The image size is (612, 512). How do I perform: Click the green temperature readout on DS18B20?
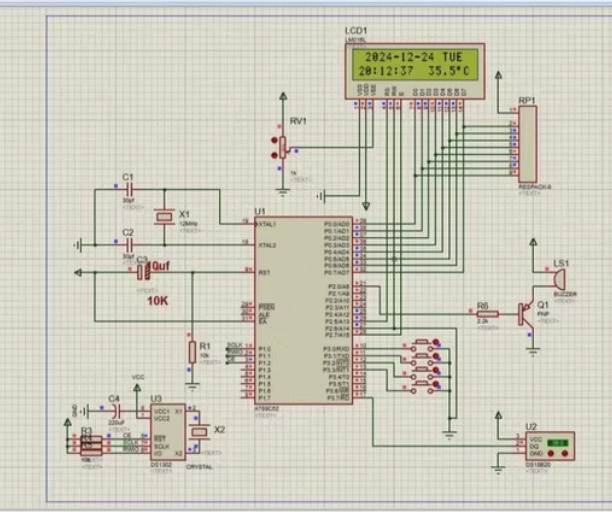point(557,443)
